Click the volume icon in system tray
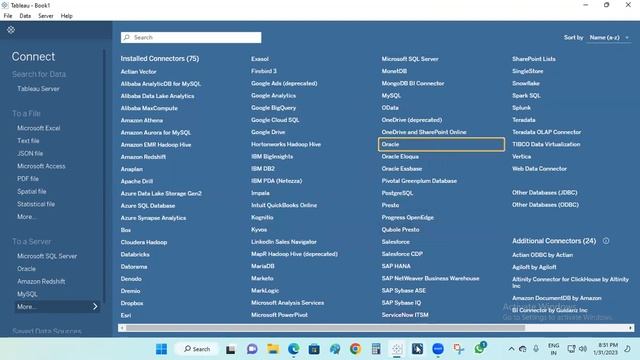The width and height of the screenshot is (640, 360). point(583,349)
